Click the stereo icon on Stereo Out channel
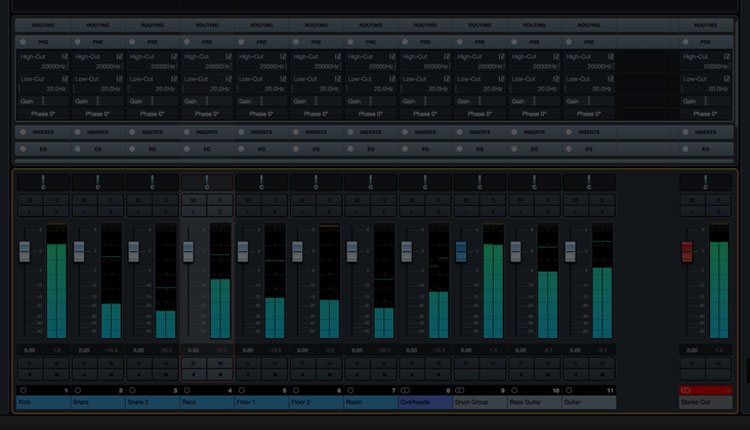Screen dimensions: 750x430 point(685,390)
